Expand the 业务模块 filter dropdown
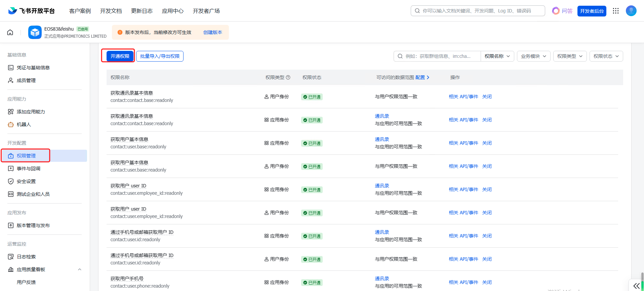644x291 pixels. [x=533, y=56]
